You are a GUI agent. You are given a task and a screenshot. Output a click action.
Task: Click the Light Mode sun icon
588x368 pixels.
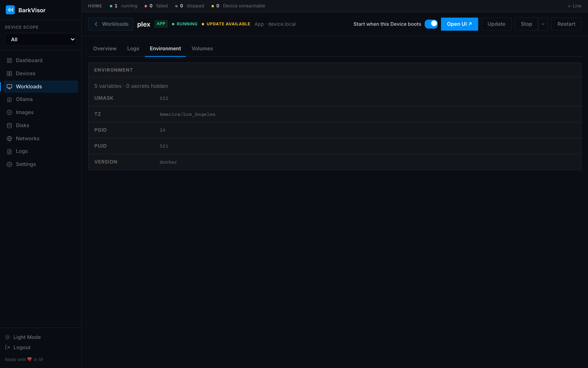8,337
